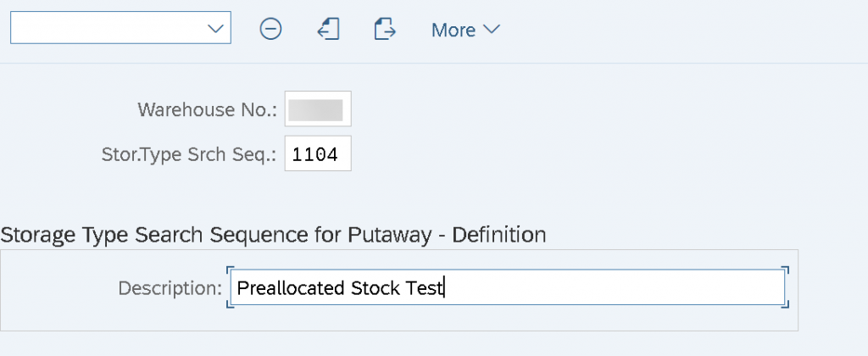Go to the next entry icon
The height and width of the screenshot is (356, 868).
385,29
